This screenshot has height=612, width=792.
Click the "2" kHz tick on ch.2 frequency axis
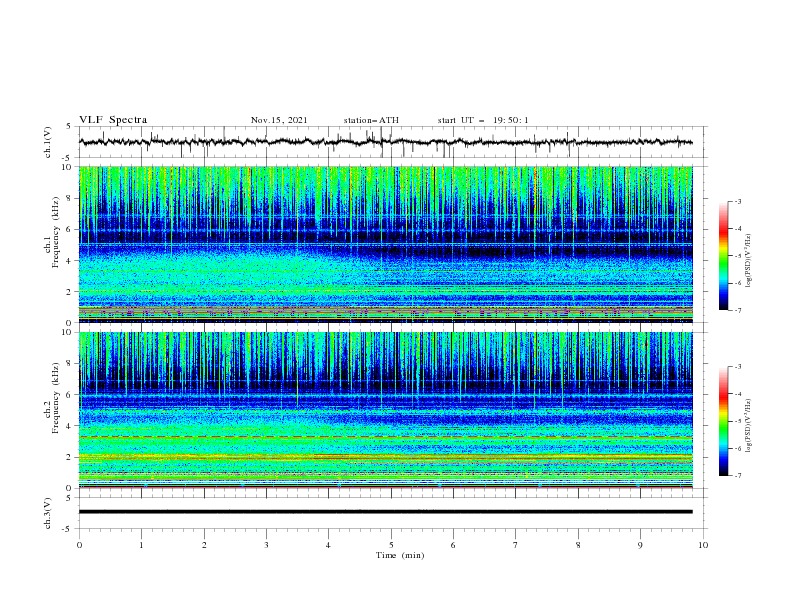pos(71,457)
